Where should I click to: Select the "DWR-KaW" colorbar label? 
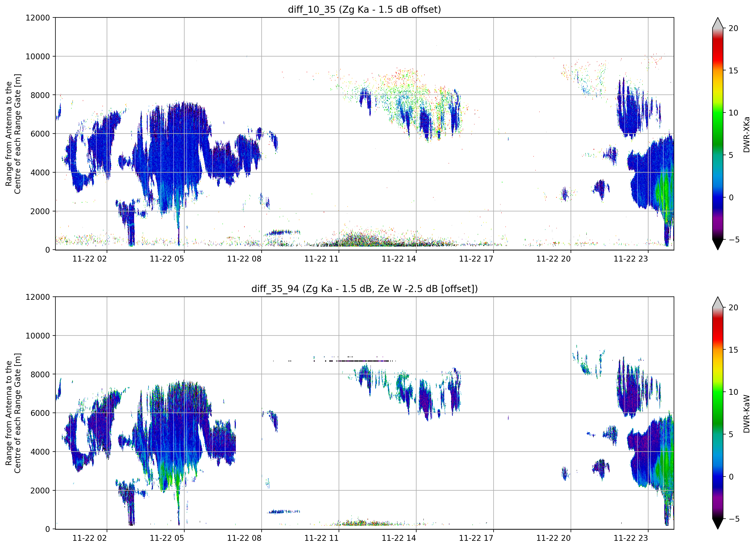(x=747, y=414)
